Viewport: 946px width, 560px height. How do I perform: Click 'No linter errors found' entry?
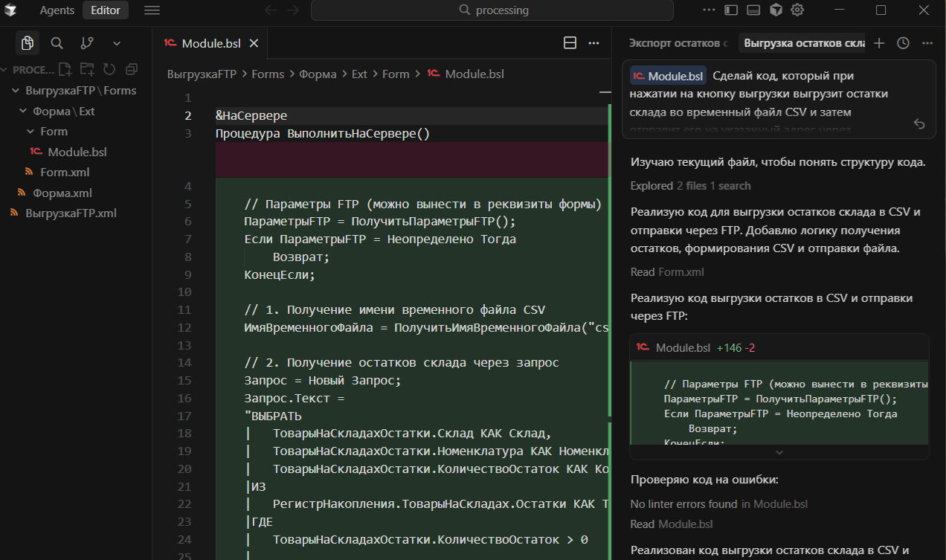pyautogui.click(x=719, y=504)
